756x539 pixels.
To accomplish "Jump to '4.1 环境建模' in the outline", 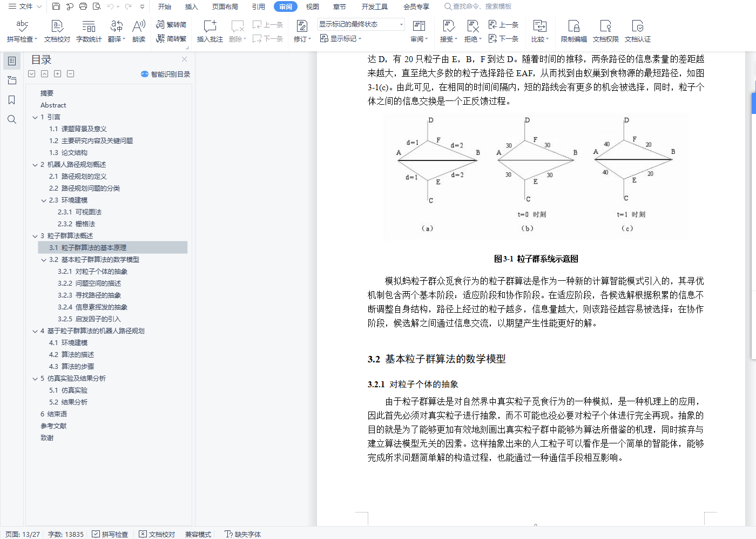I will tap(68, 343).
